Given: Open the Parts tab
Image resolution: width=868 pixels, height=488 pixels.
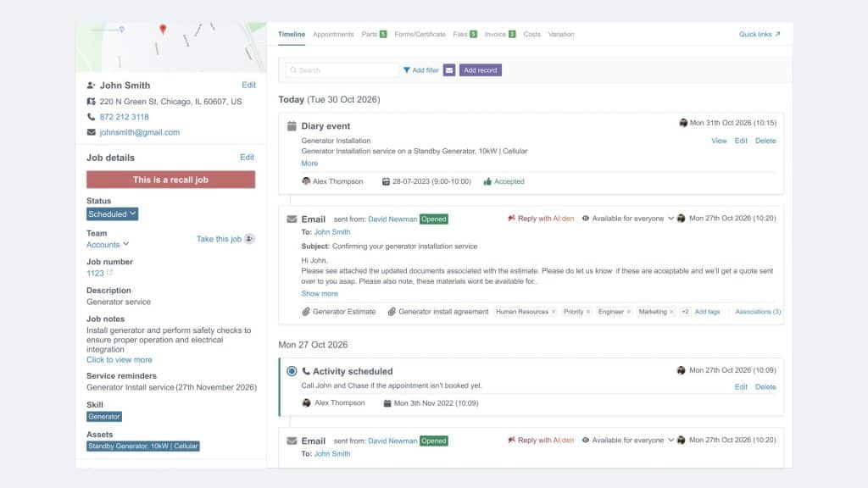Looking at the screenshot, I should 374,34.
